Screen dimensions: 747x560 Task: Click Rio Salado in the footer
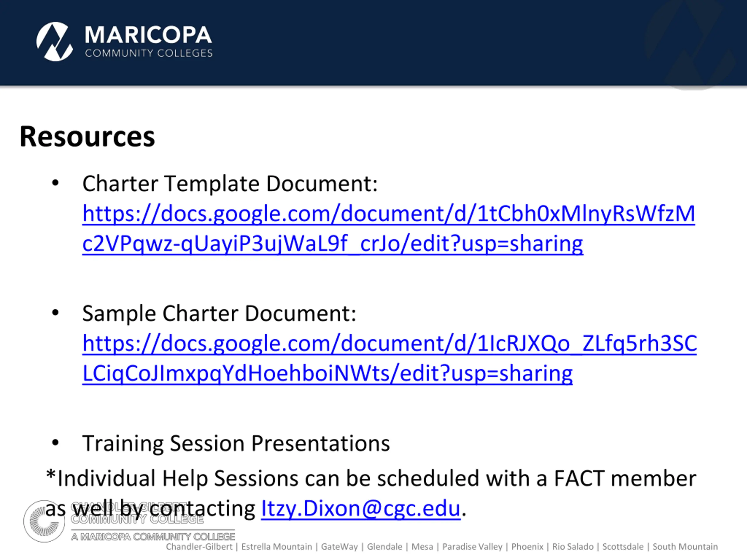click(573, 547)
